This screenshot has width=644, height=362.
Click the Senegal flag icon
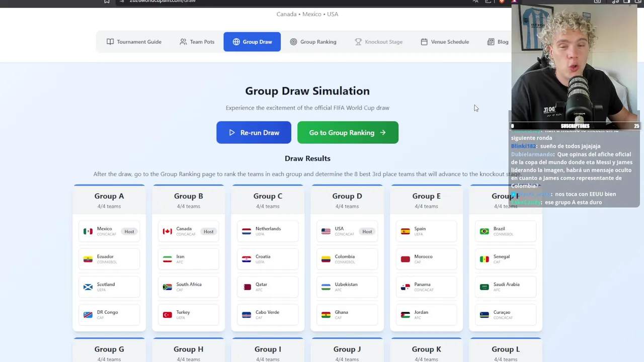485,259
